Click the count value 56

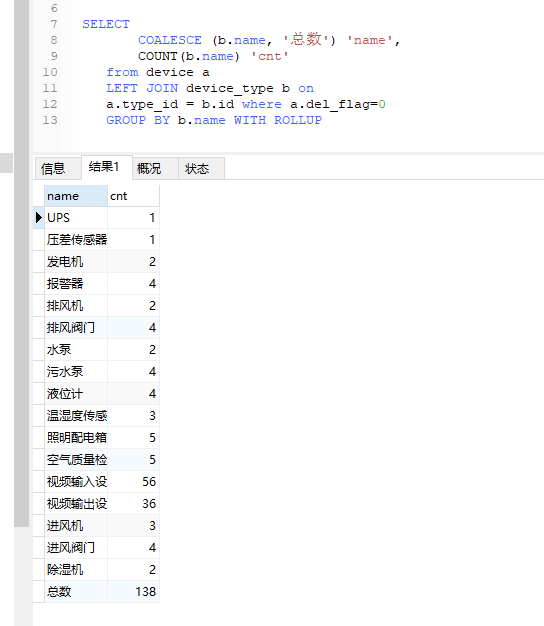[149, 481]
